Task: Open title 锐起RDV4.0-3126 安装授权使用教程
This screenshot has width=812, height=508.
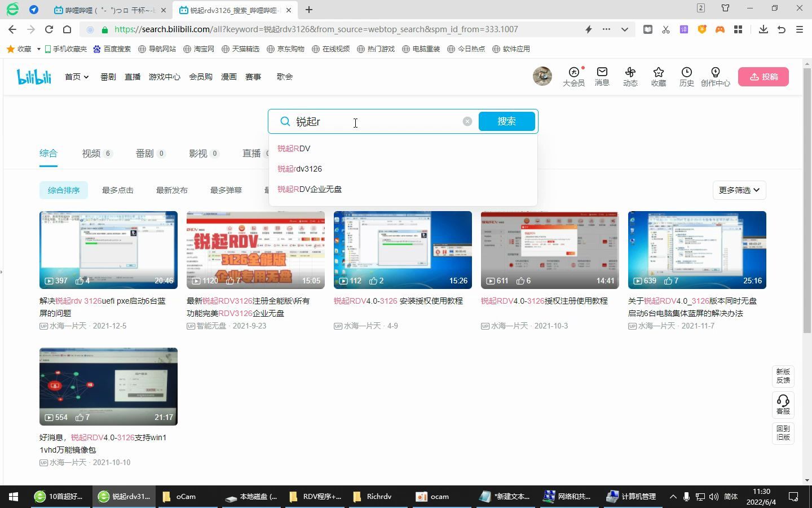Action: coord(398,301)
